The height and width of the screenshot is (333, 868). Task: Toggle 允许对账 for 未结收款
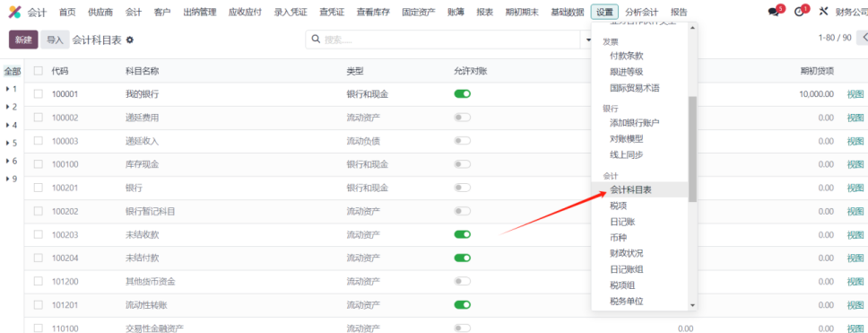point(462,234)
